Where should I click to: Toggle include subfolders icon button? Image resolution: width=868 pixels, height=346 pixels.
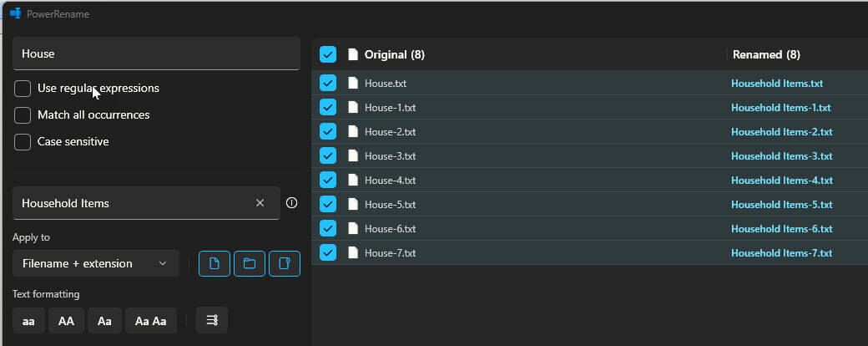tap(285, 263)
